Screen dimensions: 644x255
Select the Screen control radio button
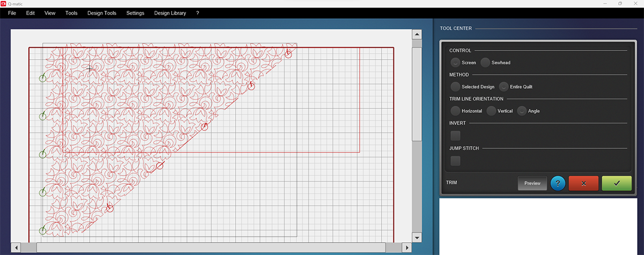[456, 62]
